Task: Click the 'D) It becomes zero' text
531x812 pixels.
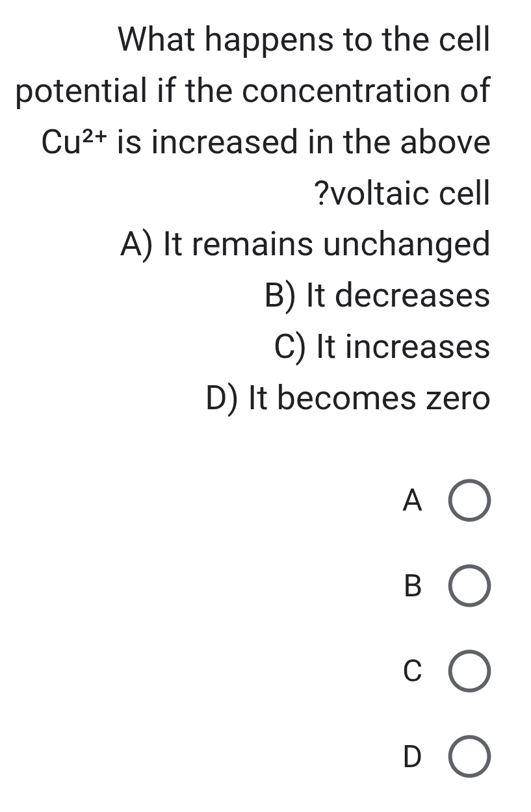Action: coord(348,398)
